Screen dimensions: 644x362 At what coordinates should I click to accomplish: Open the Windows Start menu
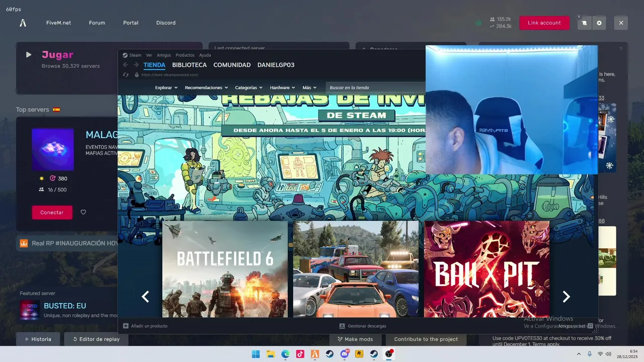click(x=256, y=354)
